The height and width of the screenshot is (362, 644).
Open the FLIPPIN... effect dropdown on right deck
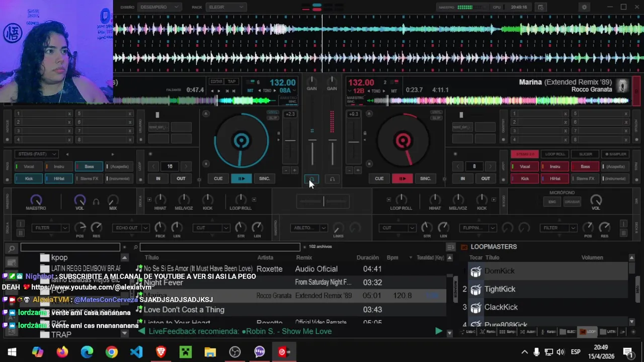coord(477,228)
